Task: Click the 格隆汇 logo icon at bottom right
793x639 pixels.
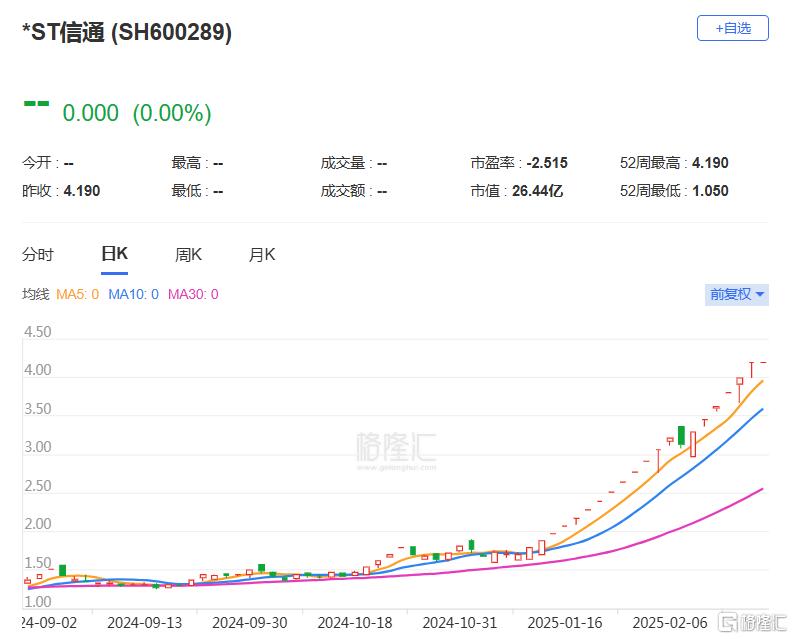Action: click(x=728, y=622)
